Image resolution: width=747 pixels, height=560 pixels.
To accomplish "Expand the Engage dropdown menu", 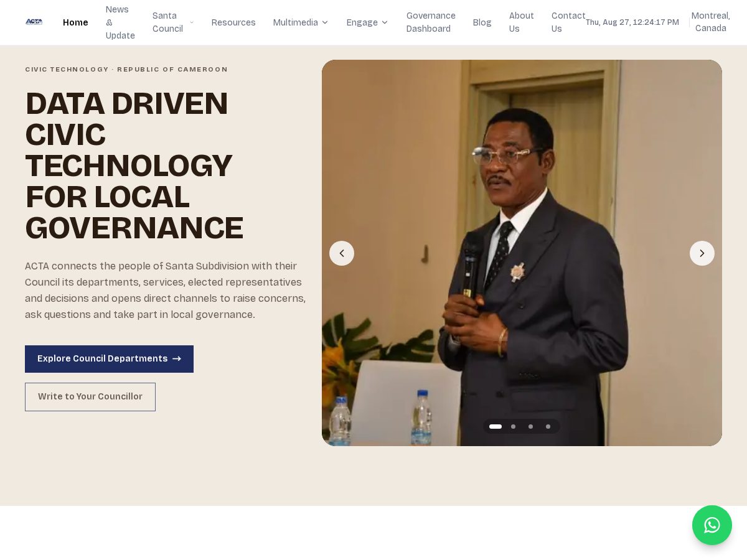I will [367, 22].
